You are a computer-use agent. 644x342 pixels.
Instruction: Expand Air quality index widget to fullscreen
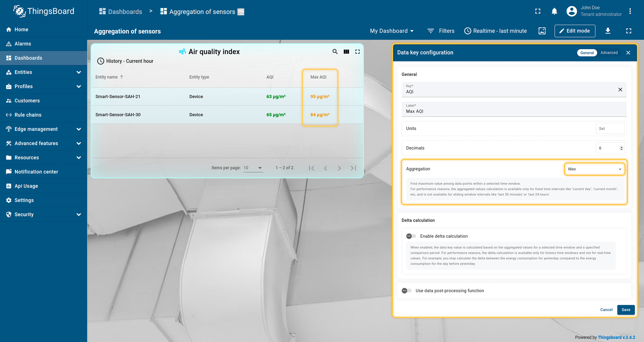357,52
